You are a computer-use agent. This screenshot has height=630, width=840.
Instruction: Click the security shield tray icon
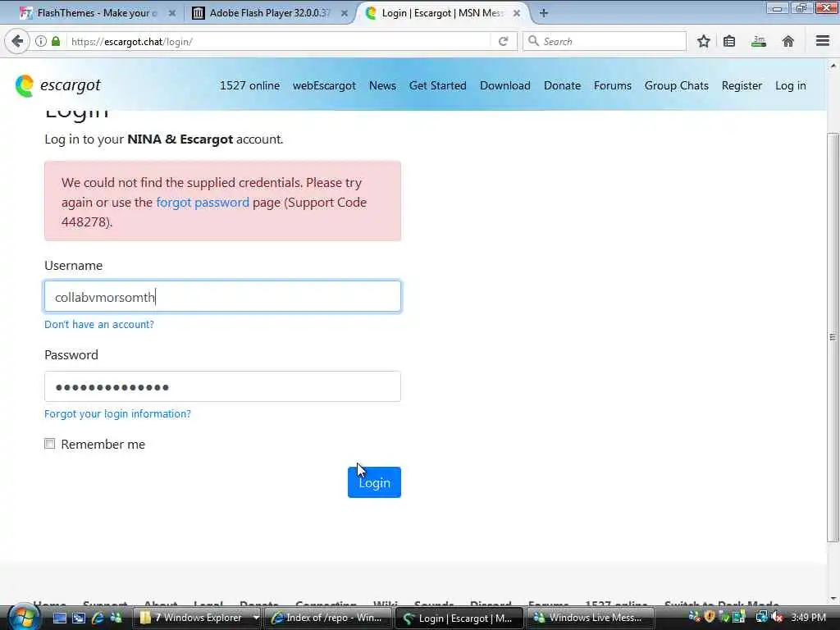(710, 617)
